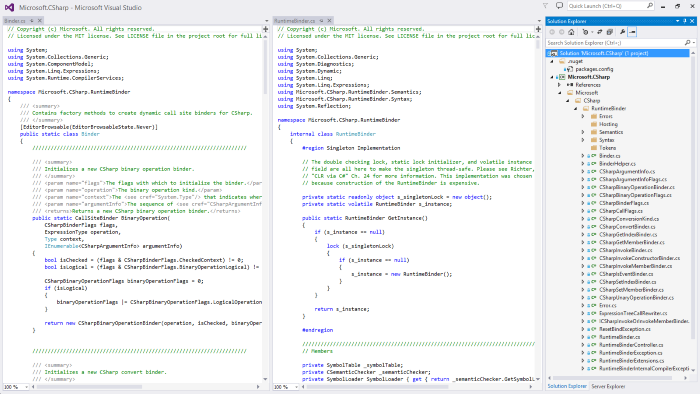Click split-window plus icon in Binder.cs editor
This screenshot has width=700, height=394.
265,29
